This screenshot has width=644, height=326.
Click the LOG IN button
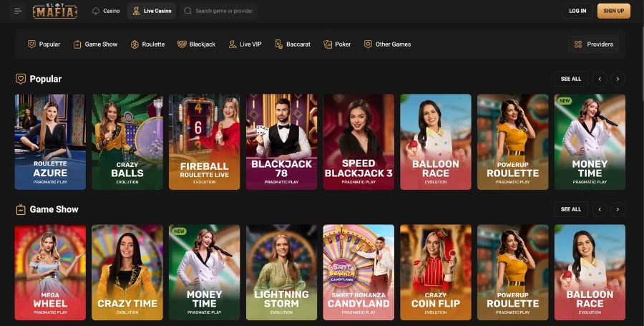(577, 11)
